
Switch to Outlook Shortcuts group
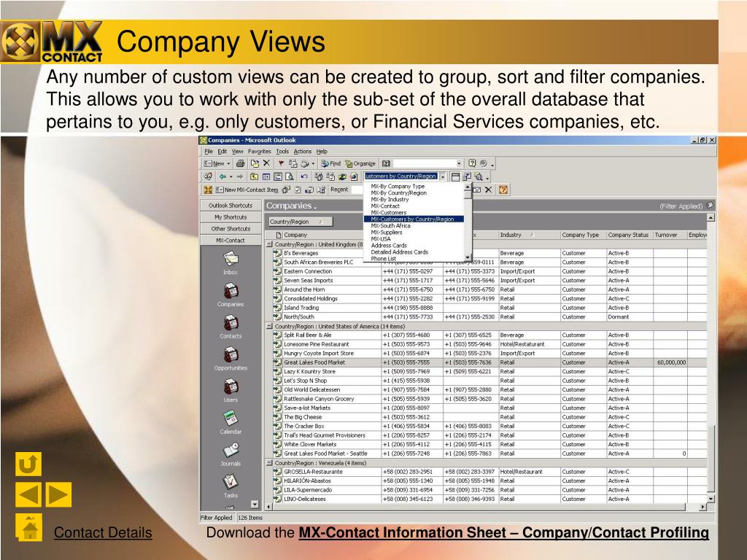231,205
